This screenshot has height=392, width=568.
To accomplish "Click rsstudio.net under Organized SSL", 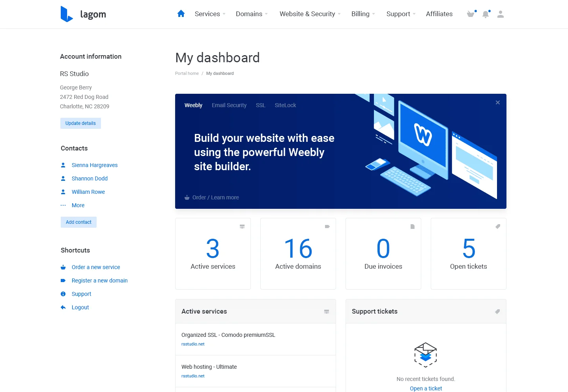I will pos(193,344).
